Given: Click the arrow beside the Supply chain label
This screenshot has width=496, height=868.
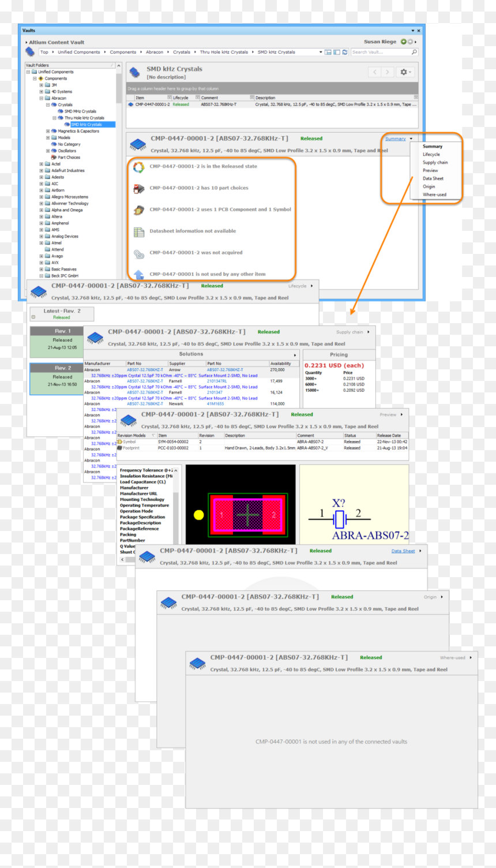Looking at the screenshot, I should pos(368,332).
